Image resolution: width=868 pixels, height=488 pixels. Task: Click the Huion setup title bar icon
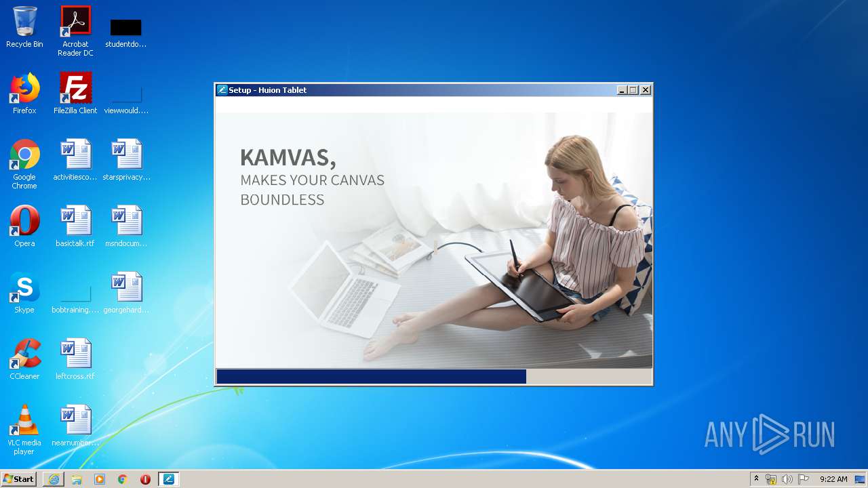[x=222, y=90]
